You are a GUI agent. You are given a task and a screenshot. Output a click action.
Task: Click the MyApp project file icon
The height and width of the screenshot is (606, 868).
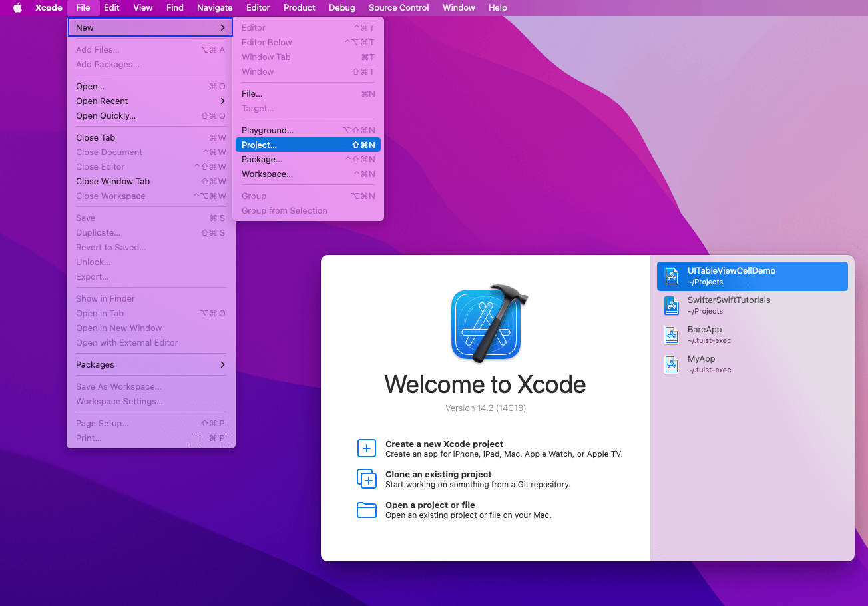672,364
